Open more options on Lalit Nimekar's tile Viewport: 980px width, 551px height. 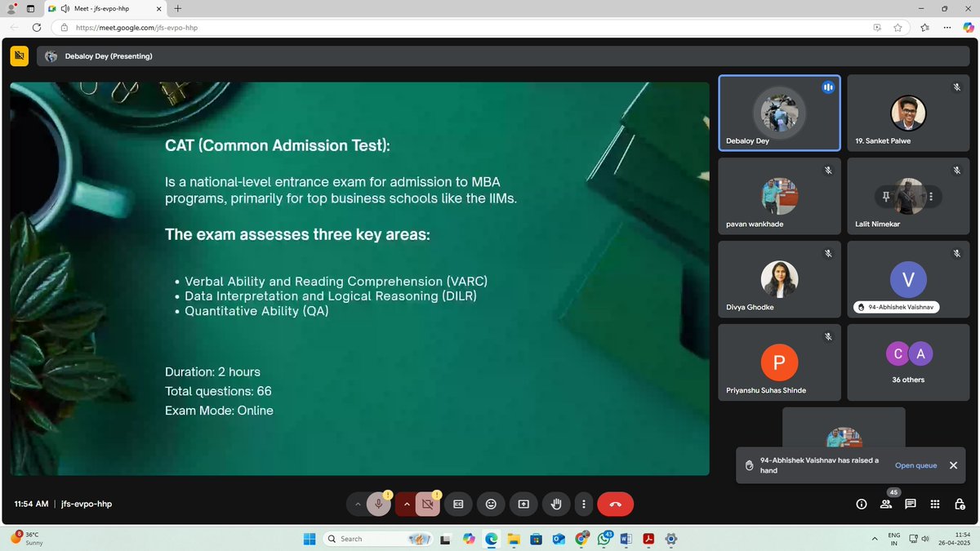pyautogui.click(x=931, y=196)
